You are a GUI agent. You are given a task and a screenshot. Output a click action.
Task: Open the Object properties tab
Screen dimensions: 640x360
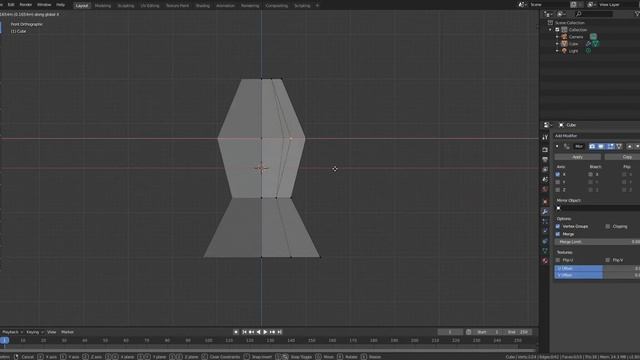(545, 202)
